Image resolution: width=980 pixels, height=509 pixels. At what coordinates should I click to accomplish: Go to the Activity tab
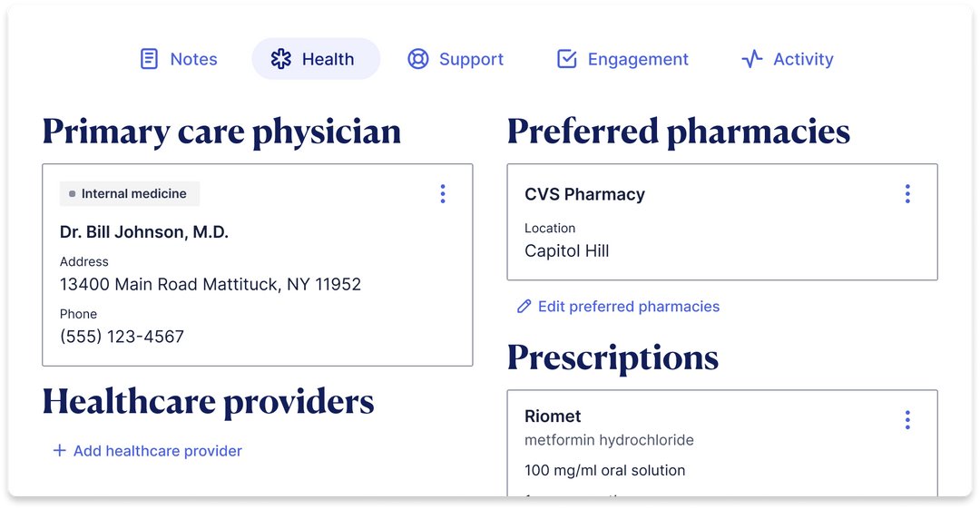coord(803,59)
